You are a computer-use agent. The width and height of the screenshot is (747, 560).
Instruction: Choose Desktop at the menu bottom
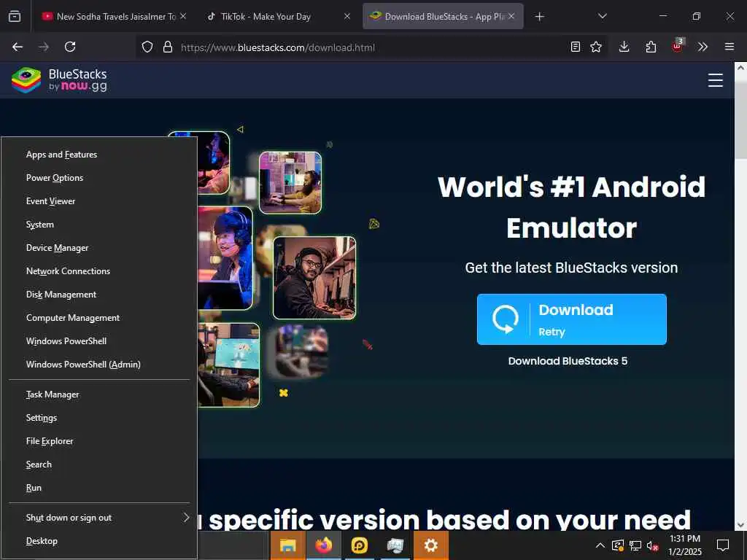[x=99, y=541]
